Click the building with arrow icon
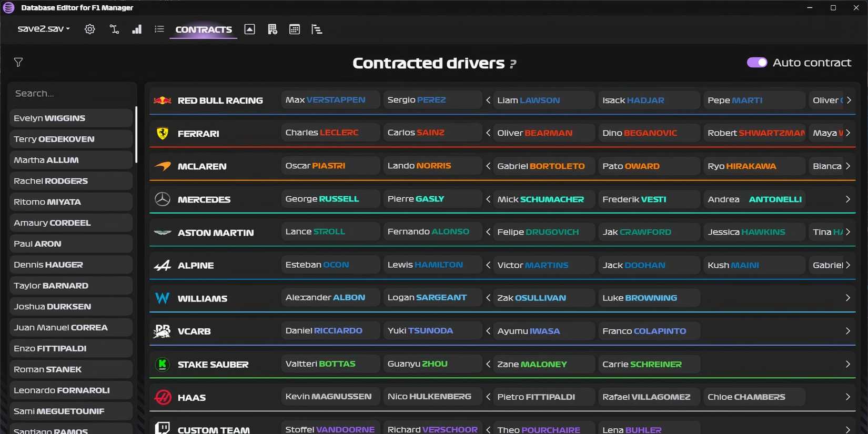 [x=272, y=29]
